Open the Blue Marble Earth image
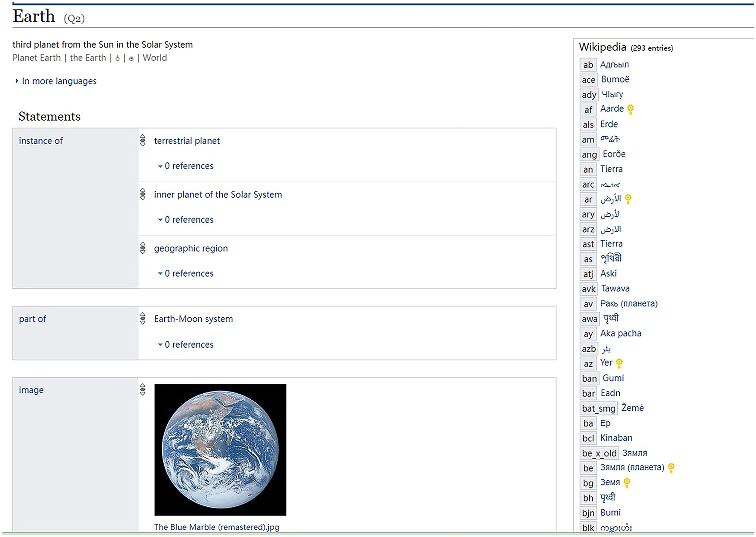This screenshot has width=756, height=537. click(220, 450)
